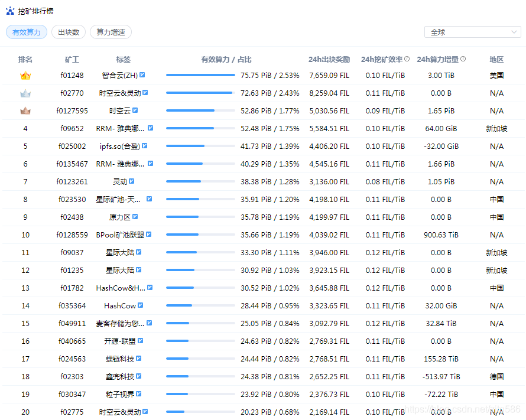Click the value 75.75 PiB / 2.53%
This screenshot has height=420, width=526.
pos(270,76)
